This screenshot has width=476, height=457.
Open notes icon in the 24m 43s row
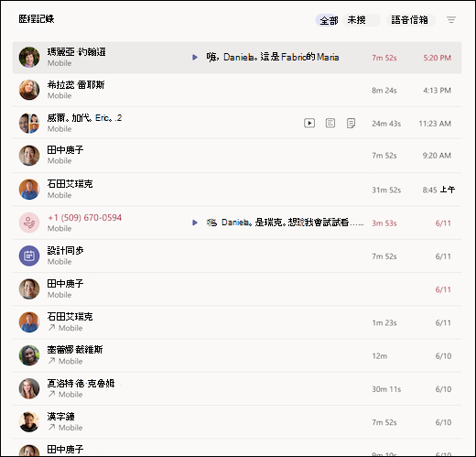click(x=351, y=124)
